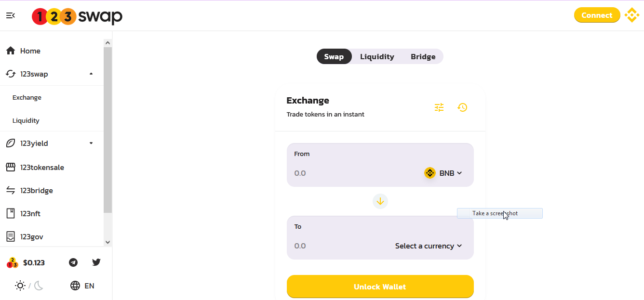Open the Select a currency dropdown
The height and width of the screenshot is (300, 644).
click(x=429, y=246)
